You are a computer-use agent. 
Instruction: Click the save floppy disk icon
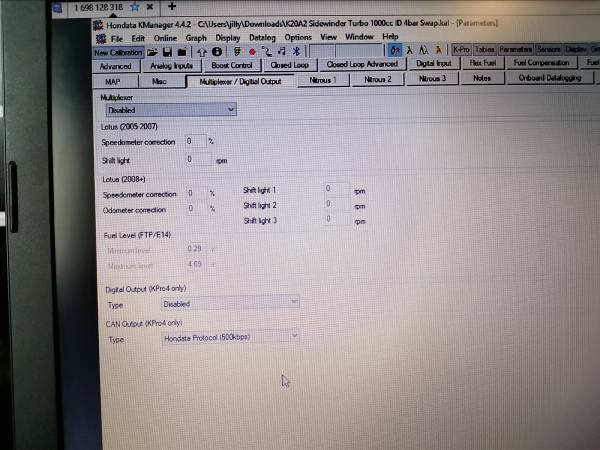point(166,51)
